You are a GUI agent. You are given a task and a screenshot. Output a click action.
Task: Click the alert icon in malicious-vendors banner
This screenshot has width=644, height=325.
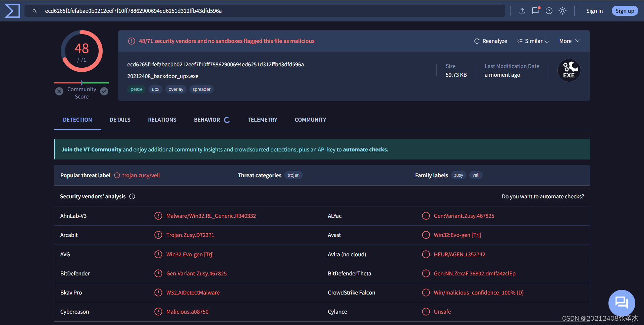click(131, 41)
